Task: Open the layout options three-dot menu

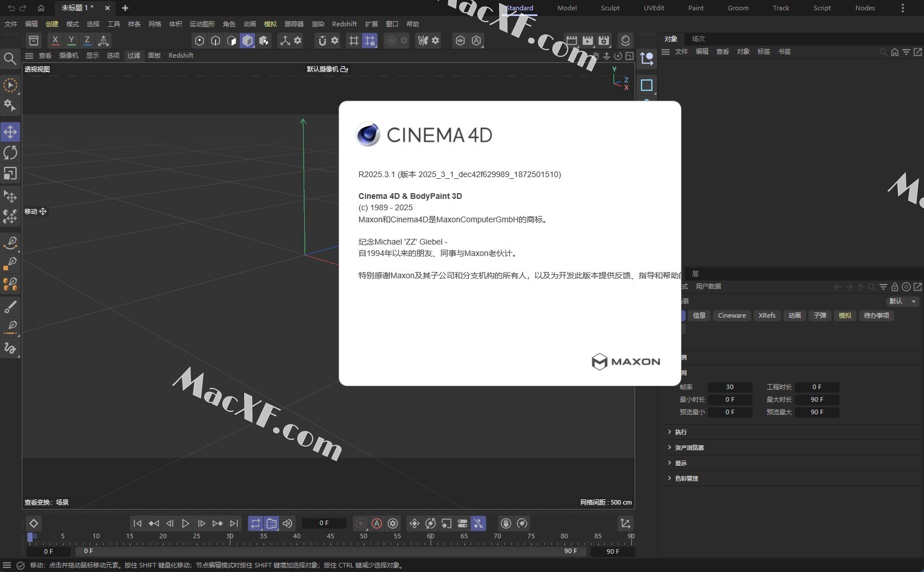Action: click(903, 8)
